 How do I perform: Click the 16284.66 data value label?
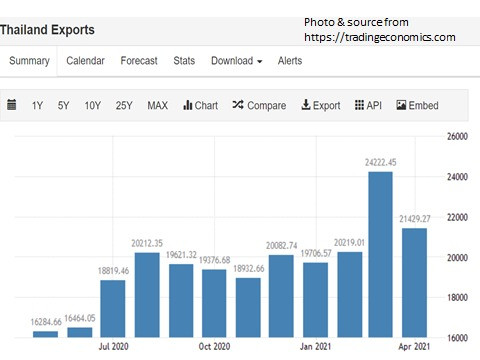pos(46,322)
